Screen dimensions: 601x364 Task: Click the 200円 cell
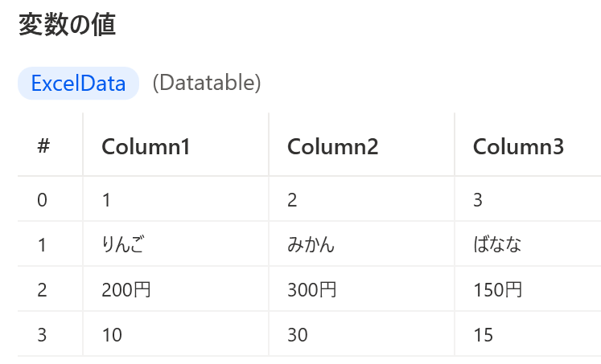coord(176,289)
